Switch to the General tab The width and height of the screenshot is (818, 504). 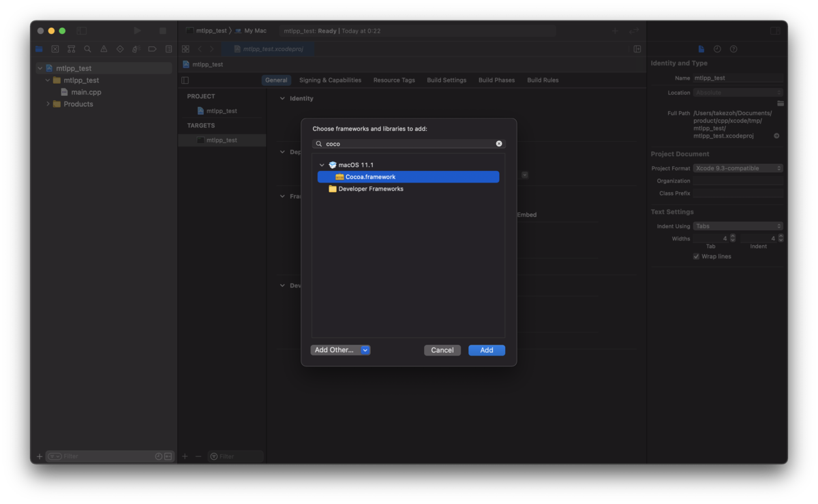[276, 80]
